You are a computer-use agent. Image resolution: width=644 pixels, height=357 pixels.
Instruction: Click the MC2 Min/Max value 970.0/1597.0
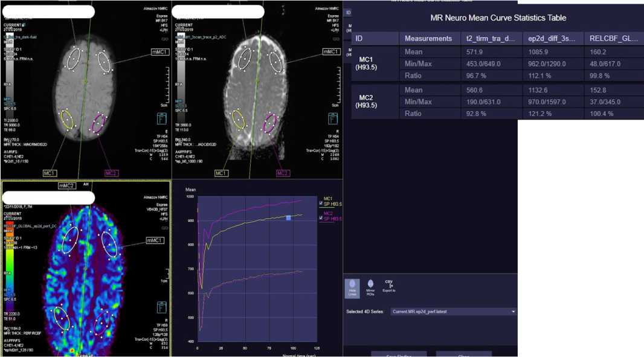(547, 102)
